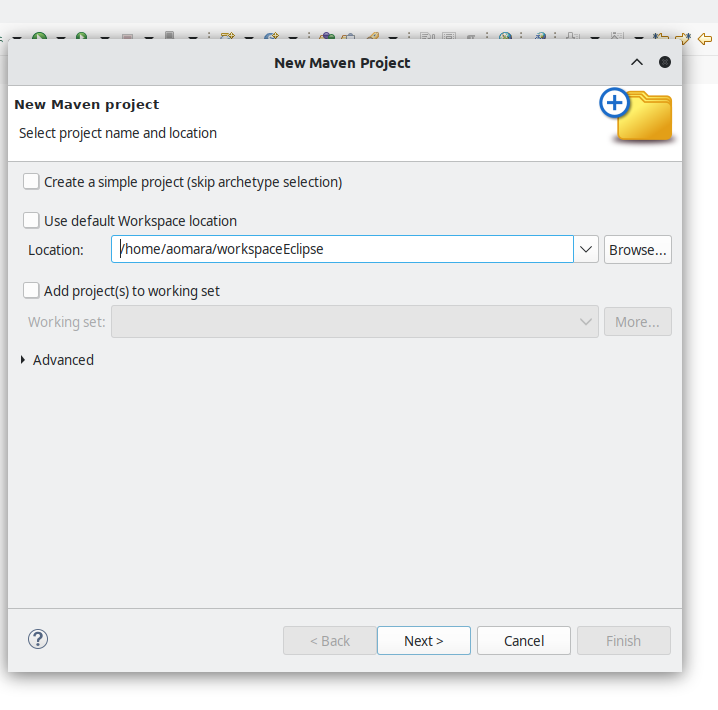Open the Location path dropdown arrow

tap(587, 250)
